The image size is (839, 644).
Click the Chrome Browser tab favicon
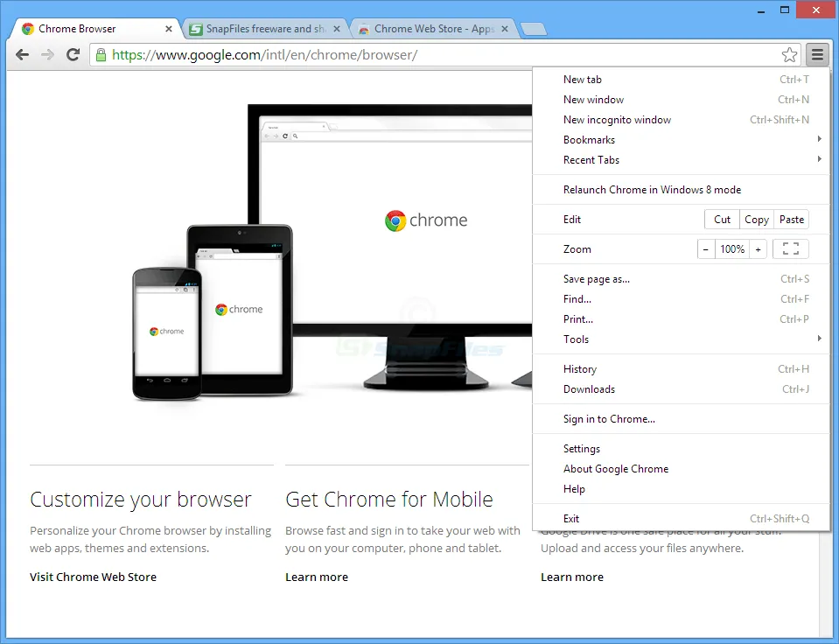[x=28, y=29]
